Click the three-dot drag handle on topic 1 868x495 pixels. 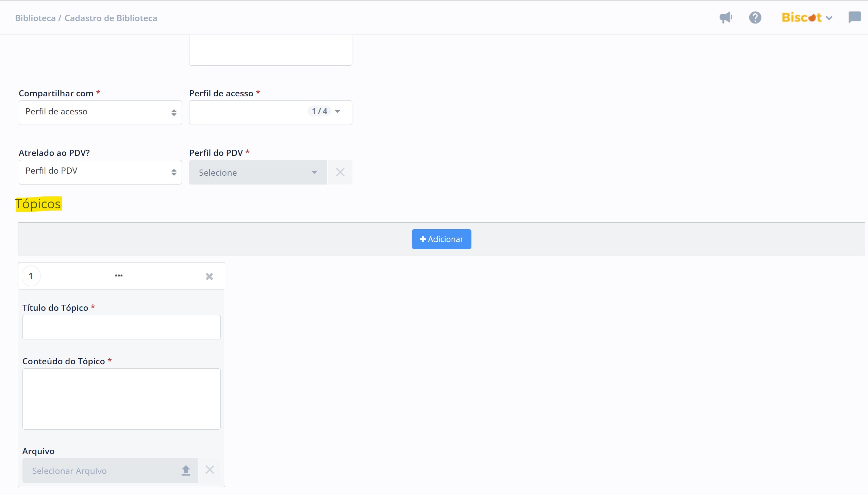(x=119, y=276)
